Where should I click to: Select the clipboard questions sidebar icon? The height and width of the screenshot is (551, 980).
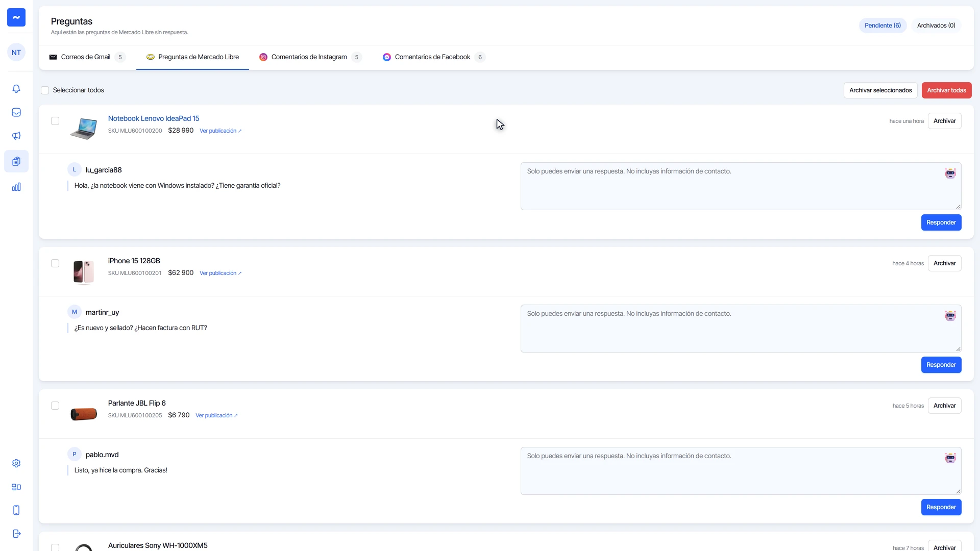click(x=16, y=161)
